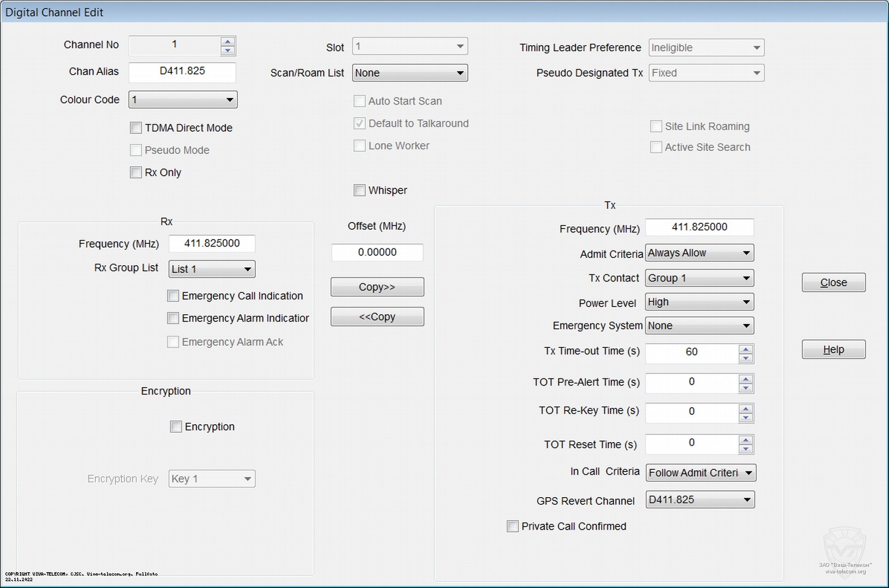
Task: Click the Rx Frequency (MHz) field
Action: [x=212, y=243]
